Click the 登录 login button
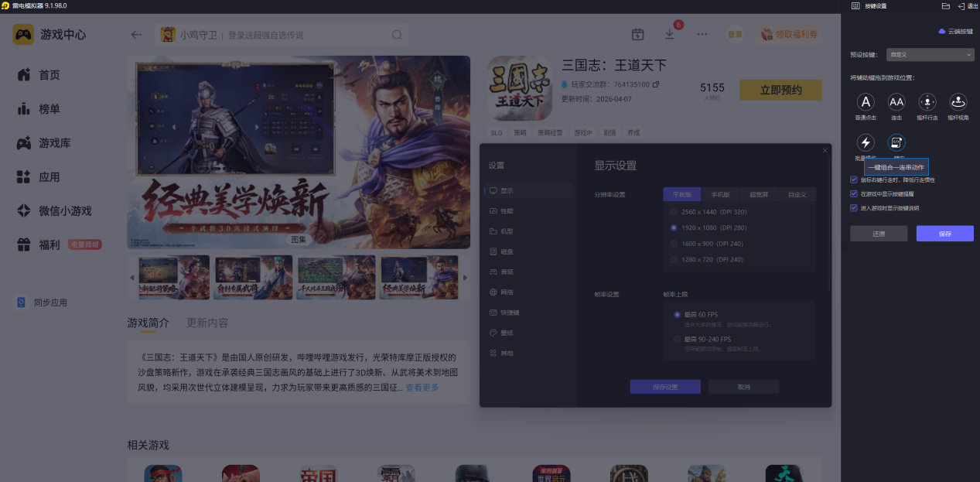 pos(735,34)
